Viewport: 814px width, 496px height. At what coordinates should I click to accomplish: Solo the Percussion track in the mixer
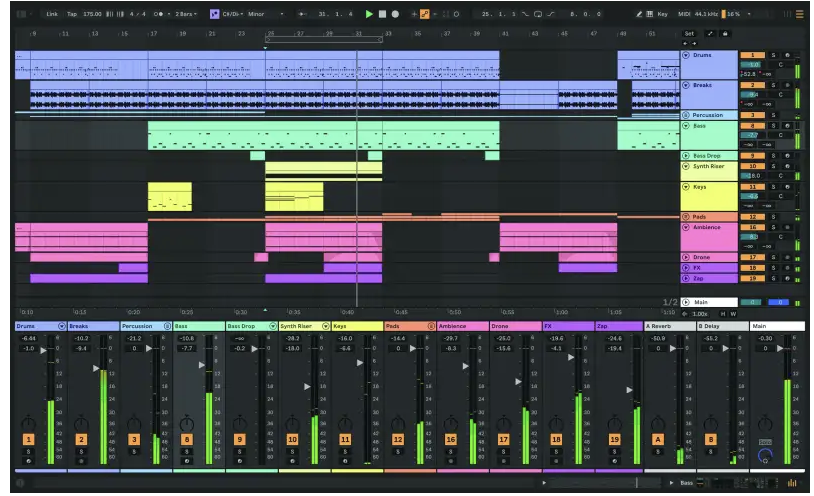point(134,452)
